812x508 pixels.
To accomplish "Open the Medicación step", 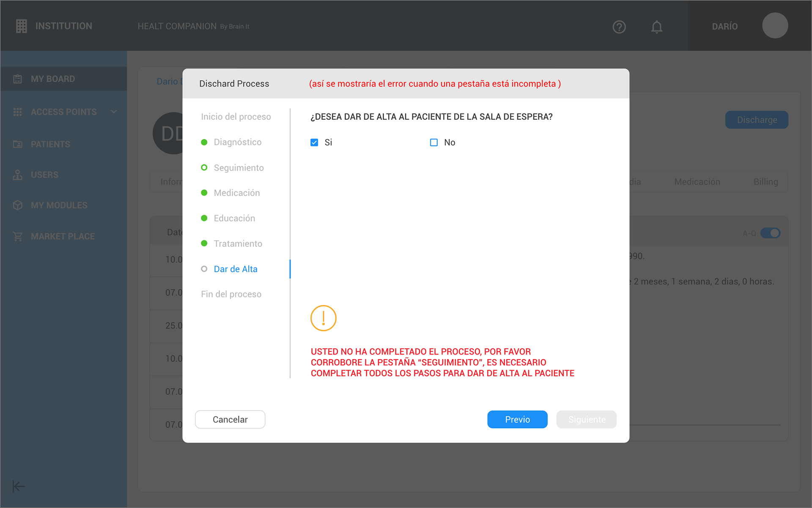I will 236,193.
